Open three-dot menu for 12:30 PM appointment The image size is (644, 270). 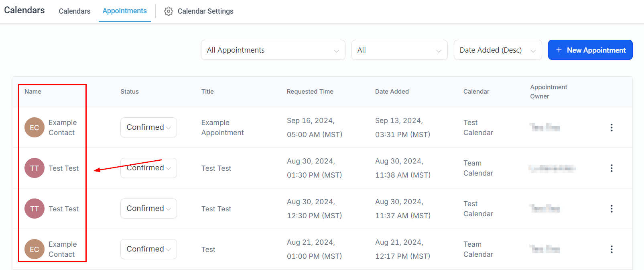tap(611, 209)
